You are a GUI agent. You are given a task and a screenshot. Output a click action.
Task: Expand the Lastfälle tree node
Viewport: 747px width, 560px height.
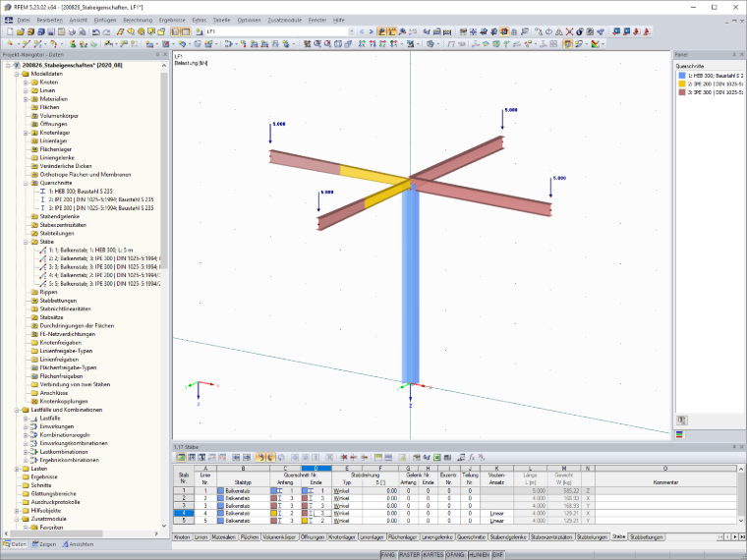(x=26, y=419)
